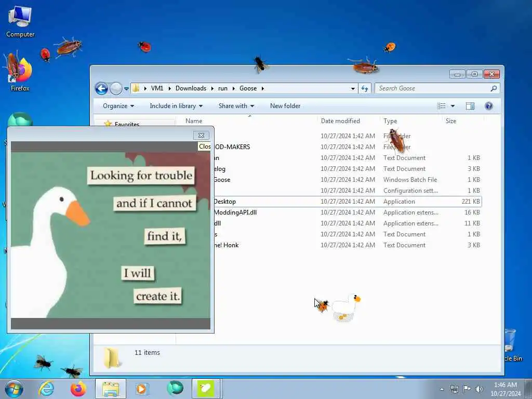This screenshot has height=399, width=532.
Task: Select the OD-MAKERS folder row
Action: 348,147
